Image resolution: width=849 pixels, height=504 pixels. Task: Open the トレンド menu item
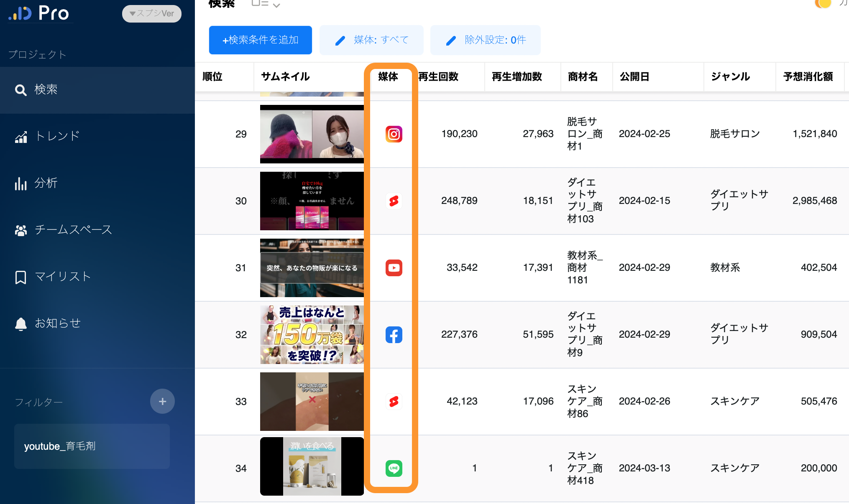click(57, 136)
